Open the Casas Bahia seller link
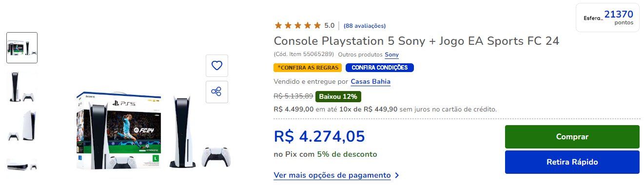Screen dimensions: 644x185 [x=371, y=81]
